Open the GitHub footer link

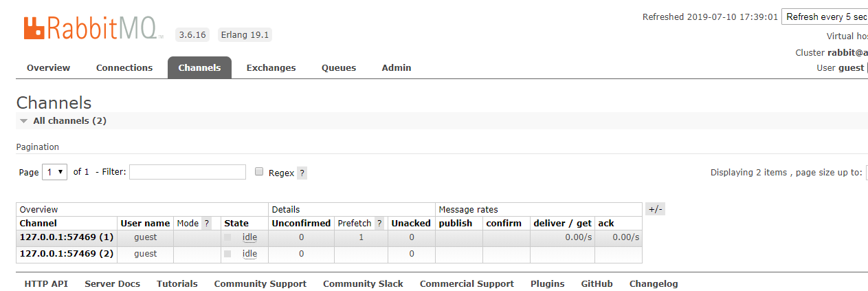click(x=597, y=283)
